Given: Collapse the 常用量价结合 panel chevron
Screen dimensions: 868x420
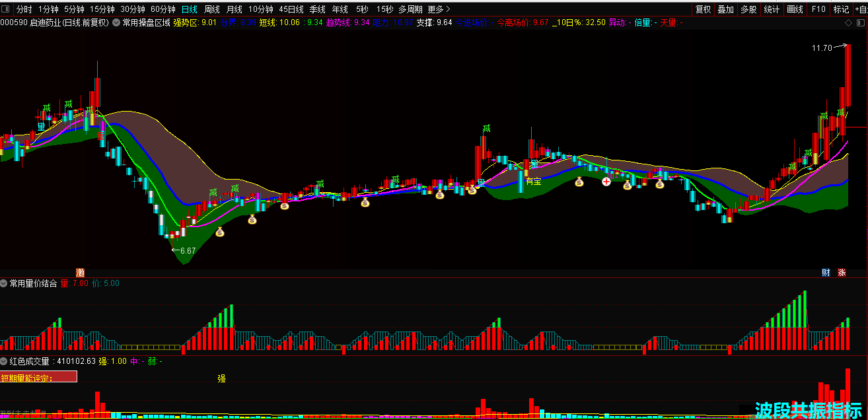Looking at the screenshot, I should point(4,283).
